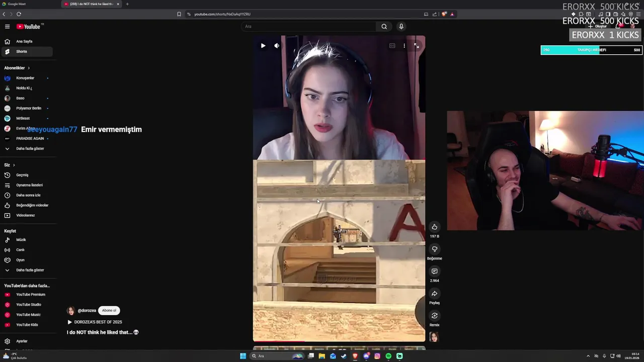The image size is (644, 362).
Task: Start voice search with microphone
Action: 401,26
